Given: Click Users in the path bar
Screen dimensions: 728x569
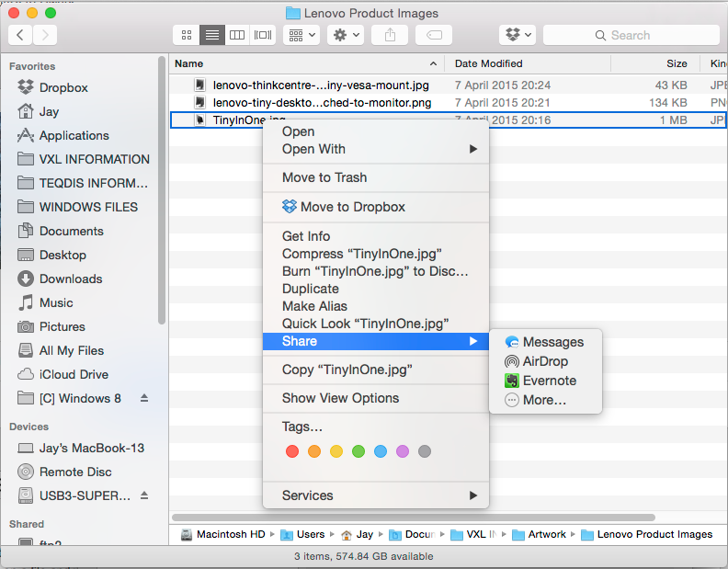Looking at the screenshot, I should coord(303,534).
